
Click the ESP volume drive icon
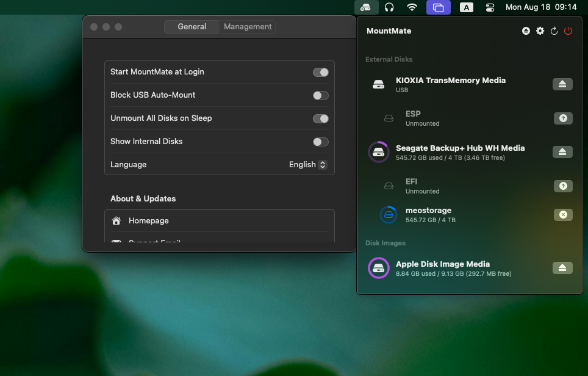pyautogui.click(x=389, y=118)
